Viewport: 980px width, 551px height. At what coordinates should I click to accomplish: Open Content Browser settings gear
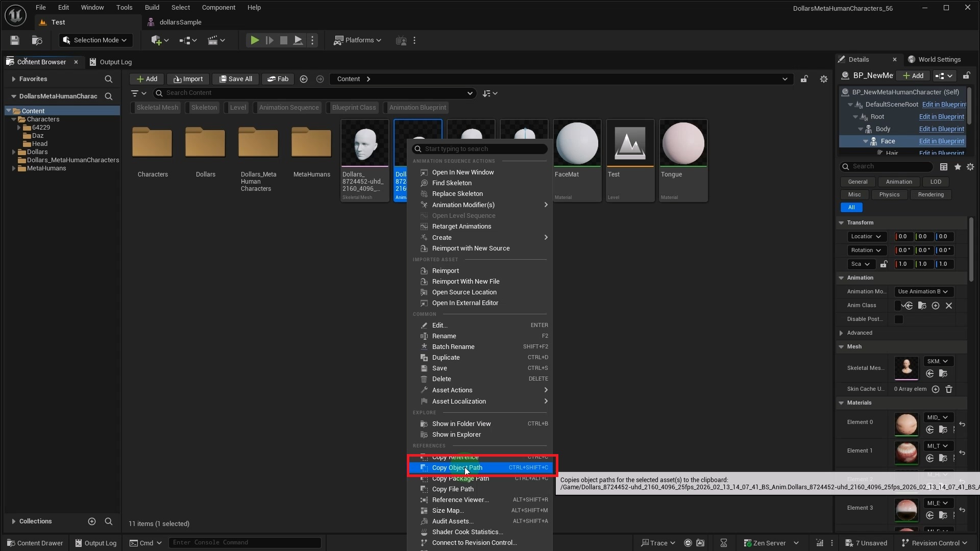(824, 79)
